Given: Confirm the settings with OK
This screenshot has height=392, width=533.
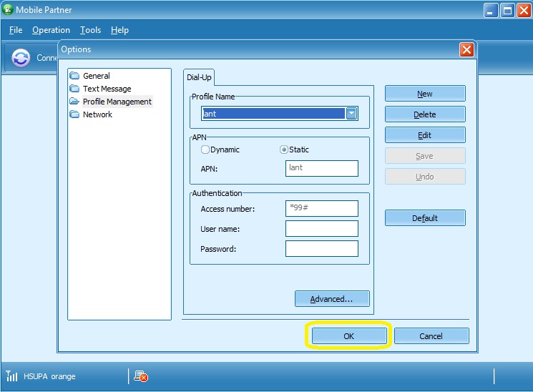Looking at the screenshot, I should point(348,336).
